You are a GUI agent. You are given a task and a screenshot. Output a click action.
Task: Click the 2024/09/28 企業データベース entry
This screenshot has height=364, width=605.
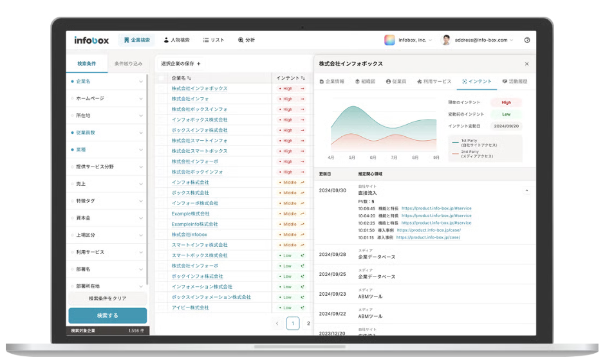point(424,255)
